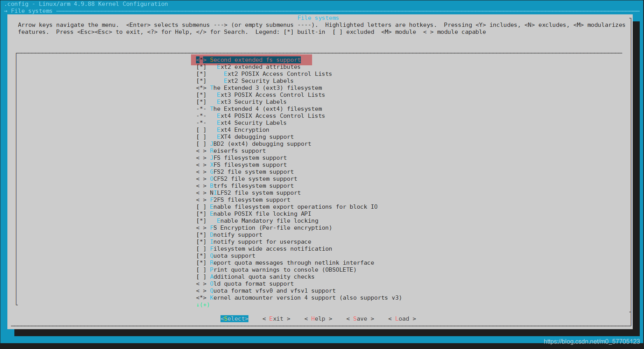644x349 pixels.
Task: Toggle Dnotify support option
Action: click(x=229, y=235)
